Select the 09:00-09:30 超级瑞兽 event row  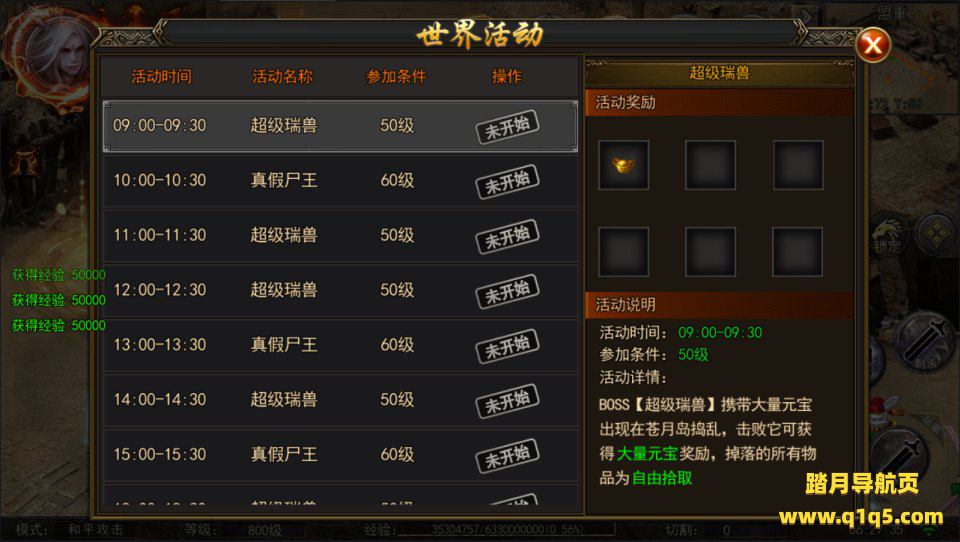coord(340,126)
